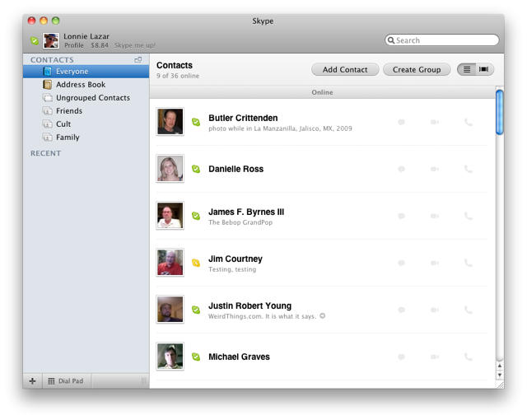527x420 pixels.
Task: Click into the Search field
Action: (441, 40)
